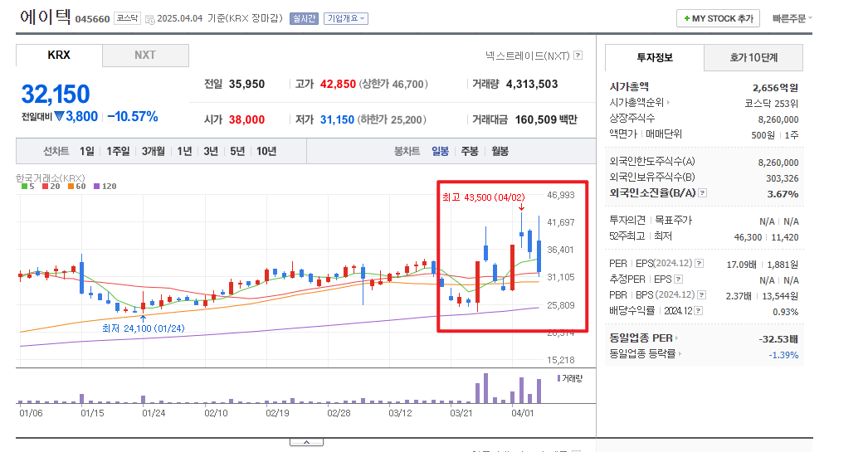The height and width of the screenshot is (452, 868).
Task: Click the current price 32,150
Action: click(56, 94)
